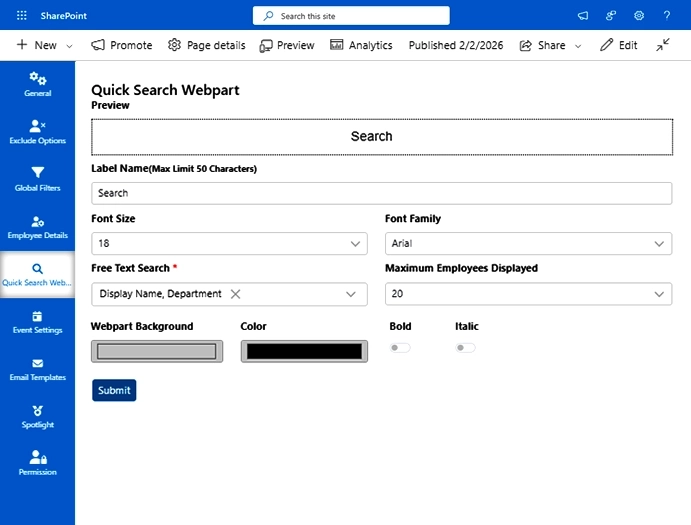Toggle the Bold switch
Viewport: 691px width, 525px height.
(400, 348)
